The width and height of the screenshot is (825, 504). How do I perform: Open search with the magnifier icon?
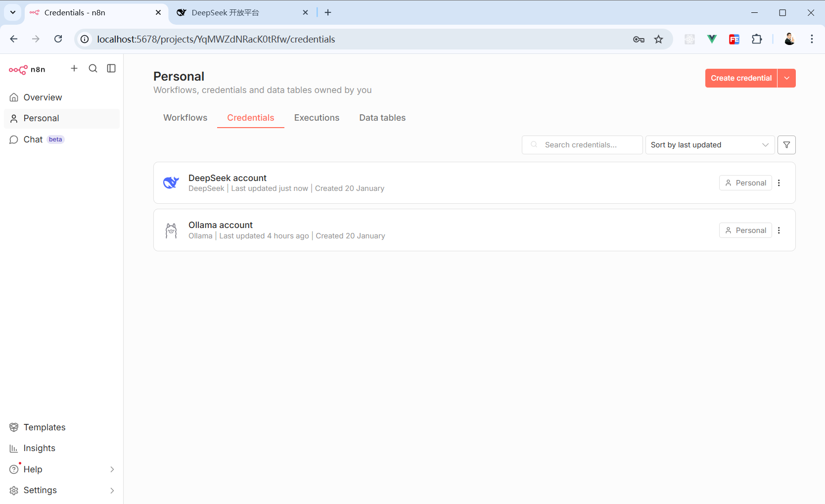coord(93,68)
